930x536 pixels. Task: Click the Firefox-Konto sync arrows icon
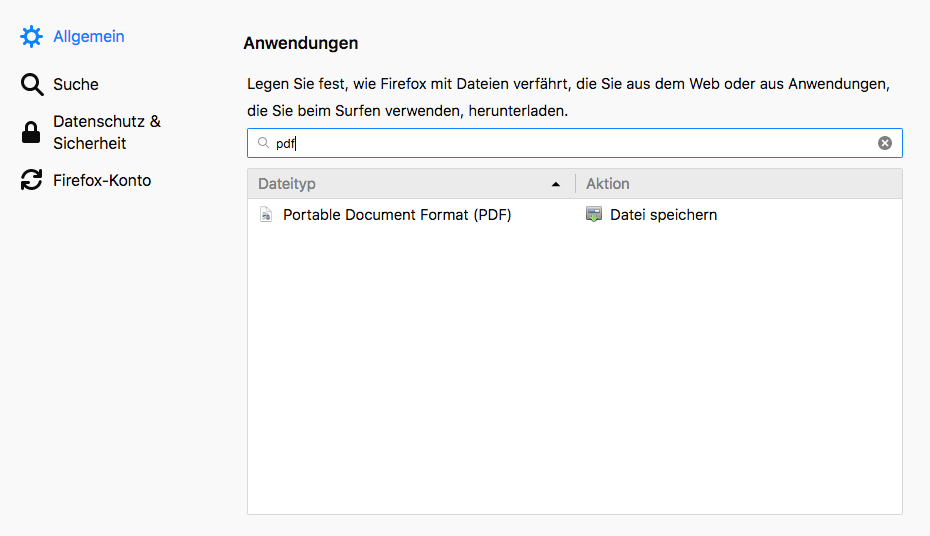click(32, 181)
